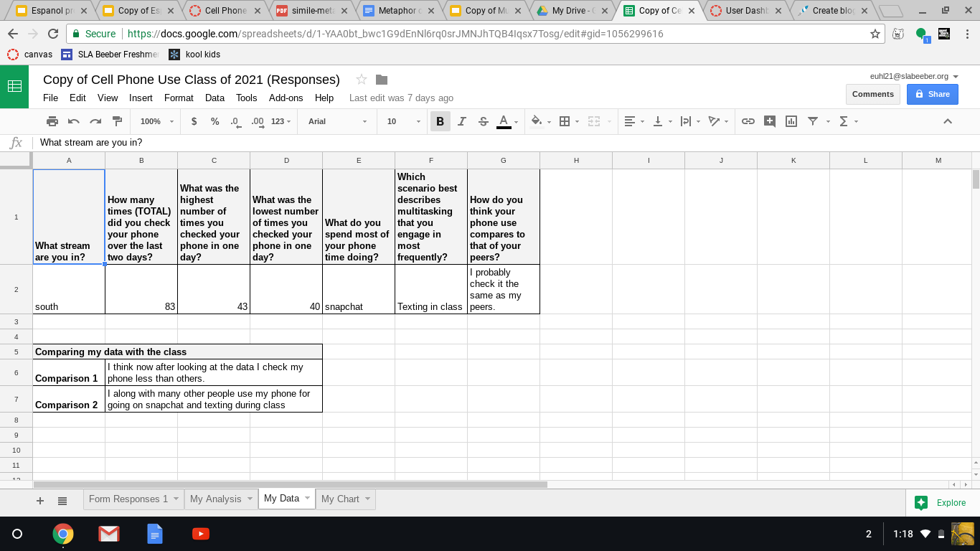Open the font size dropdown
Image resolution: width=980 pixels, height=551 pixels.
tap(403, 121)
